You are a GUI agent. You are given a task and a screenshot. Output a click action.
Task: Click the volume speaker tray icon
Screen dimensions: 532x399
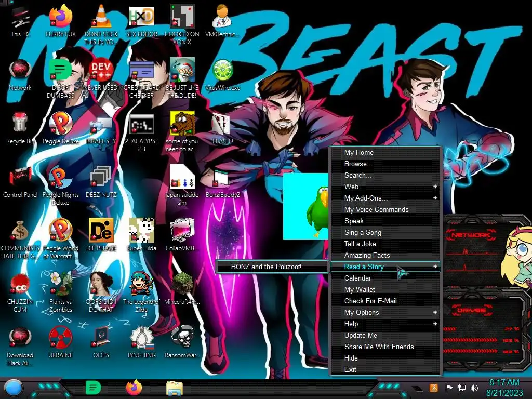pos(474,388)
